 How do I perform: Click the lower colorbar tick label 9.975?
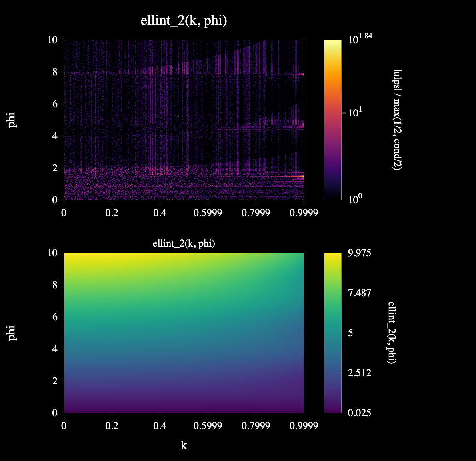point(360,253)
